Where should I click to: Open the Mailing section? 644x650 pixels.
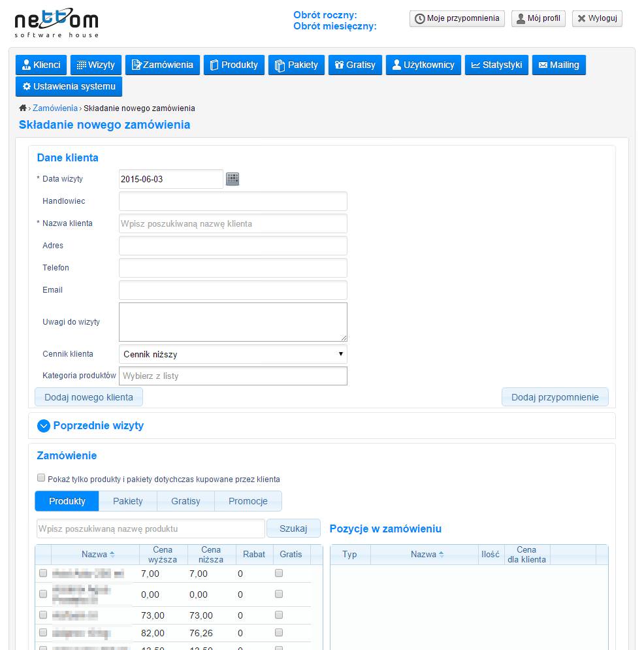558,65
